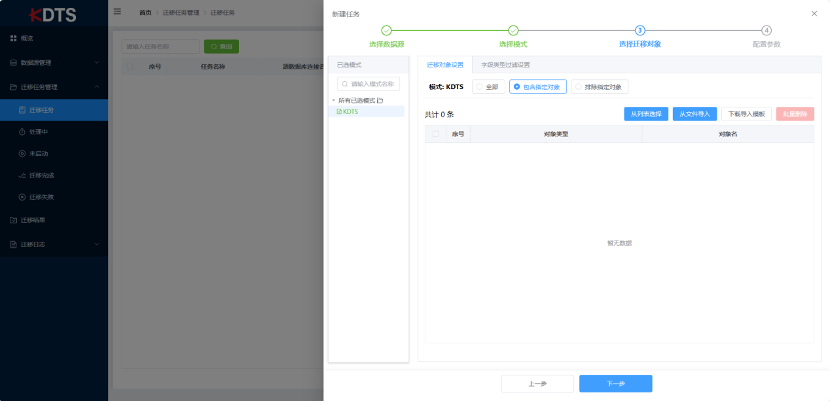This screenshot has width=830, height=402.
Task: Expand the 数据源管理 sidebar chevron
Action: tap(96, 62)
